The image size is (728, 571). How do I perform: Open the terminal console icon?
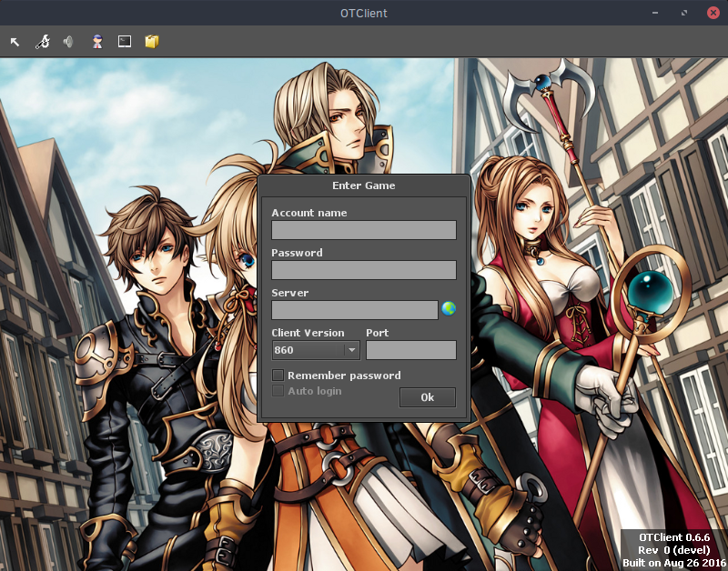(x=125, y=42)
